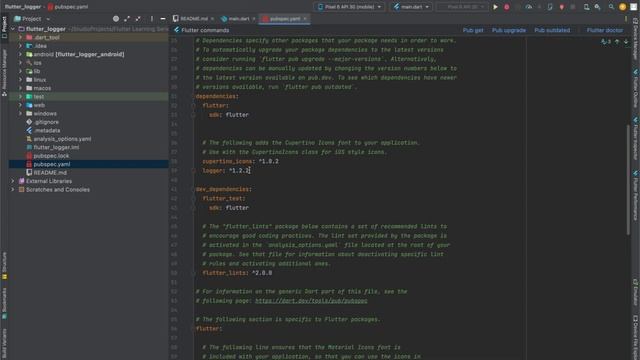Image resolution: width=640 pixels, height=360 pixels.
Task: Open the Resource Manager tool window
Action: (x=4, y=72)
